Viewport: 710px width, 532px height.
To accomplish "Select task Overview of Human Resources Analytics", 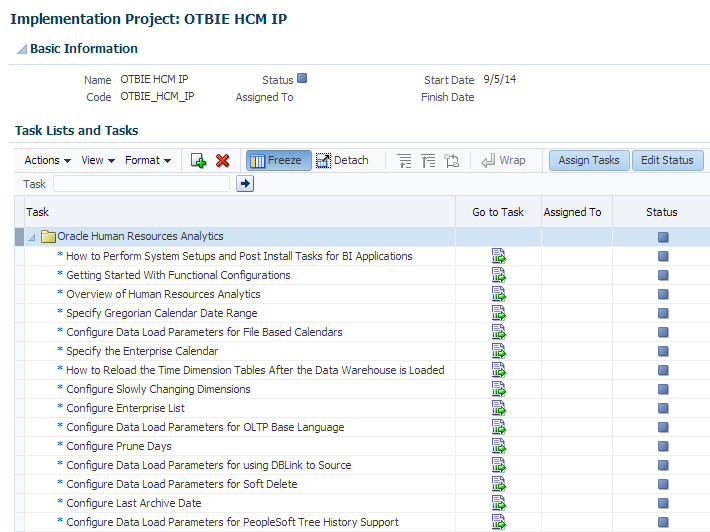I will [163, 294].
